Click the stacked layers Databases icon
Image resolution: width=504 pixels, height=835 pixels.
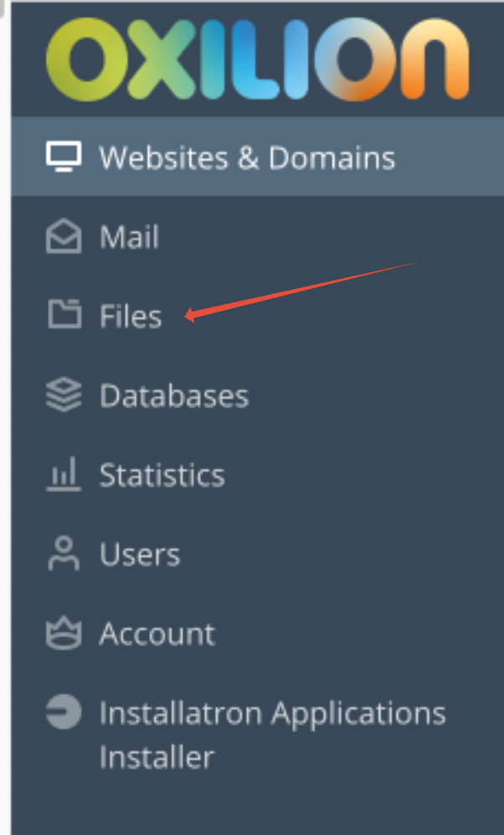point(64,394)
